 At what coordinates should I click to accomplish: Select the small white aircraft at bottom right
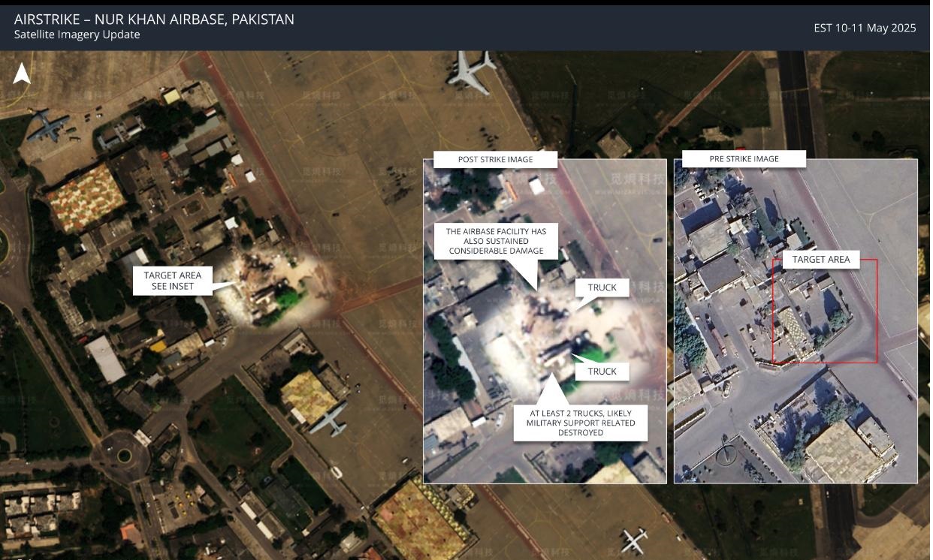pos(635,538)
